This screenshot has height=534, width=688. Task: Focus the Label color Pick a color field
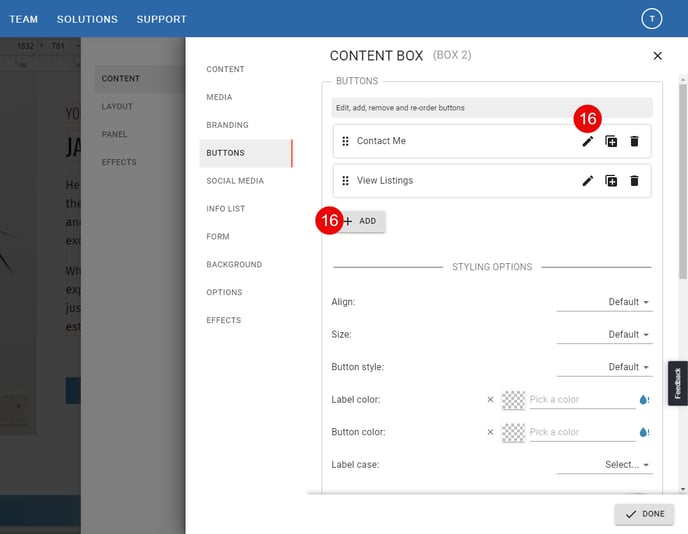coord(582,400)
